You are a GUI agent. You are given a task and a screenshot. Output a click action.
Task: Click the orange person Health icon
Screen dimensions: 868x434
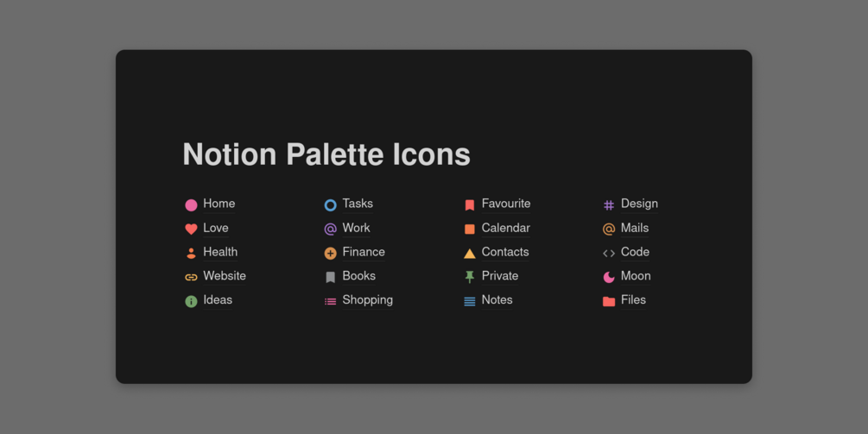coord(191,253)
